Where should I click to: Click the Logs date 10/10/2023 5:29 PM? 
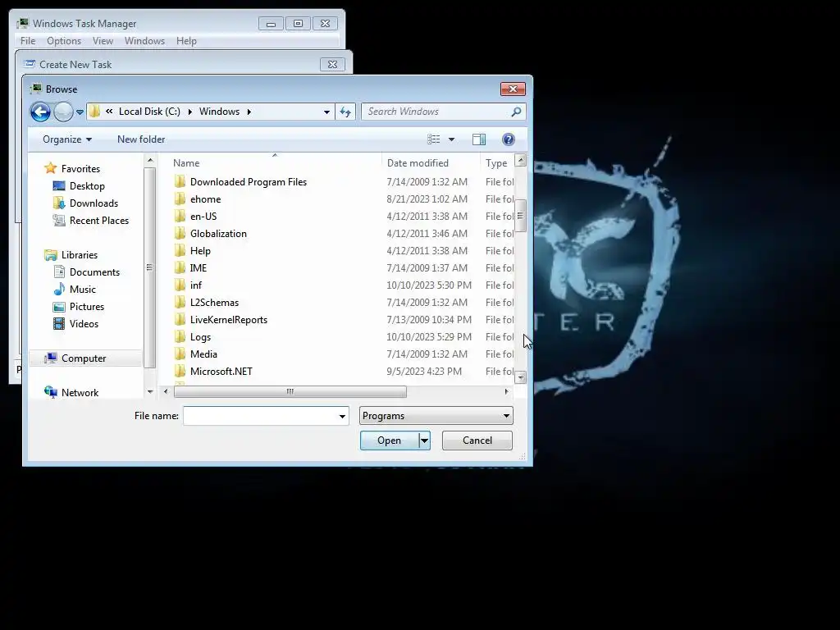(429, 337)
